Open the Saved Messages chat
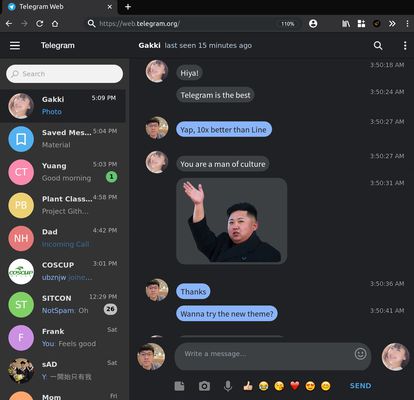 (63, 139)
